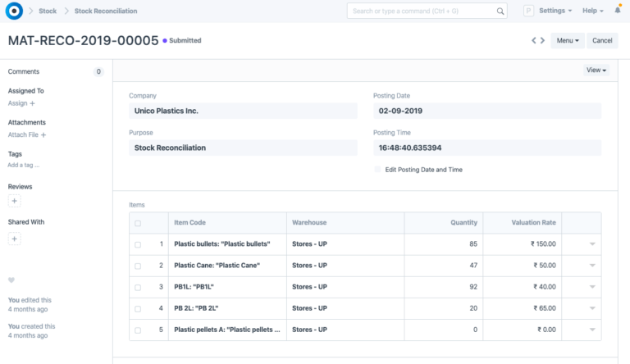Check the Plastic bullets row checkbox
630x364 pixels.
(x=138, y=244)
